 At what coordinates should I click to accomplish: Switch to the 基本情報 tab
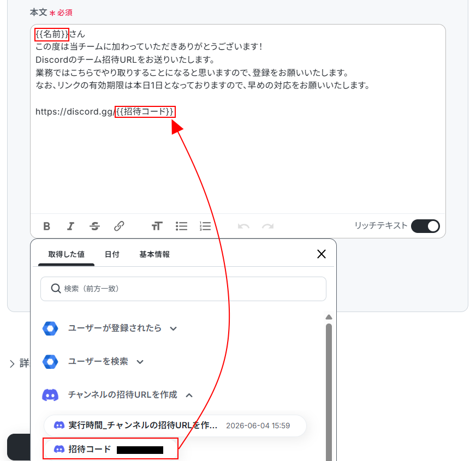tap(154, 254)
